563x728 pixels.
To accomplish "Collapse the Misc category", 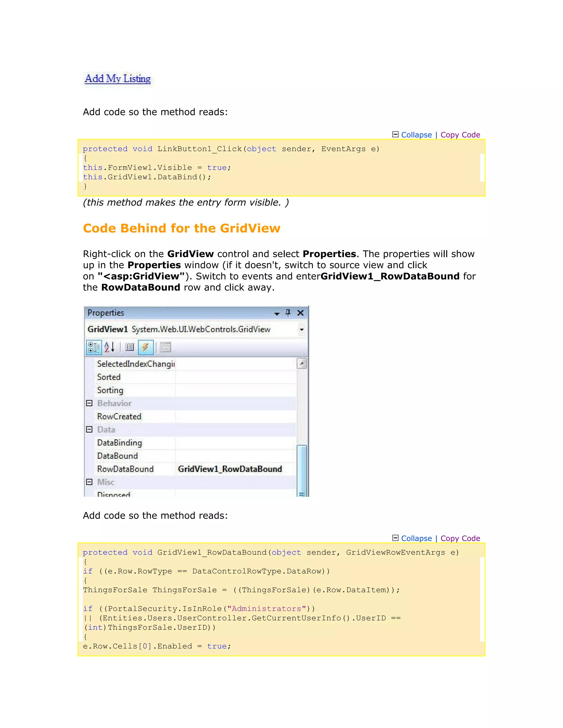I will point(89,482).
